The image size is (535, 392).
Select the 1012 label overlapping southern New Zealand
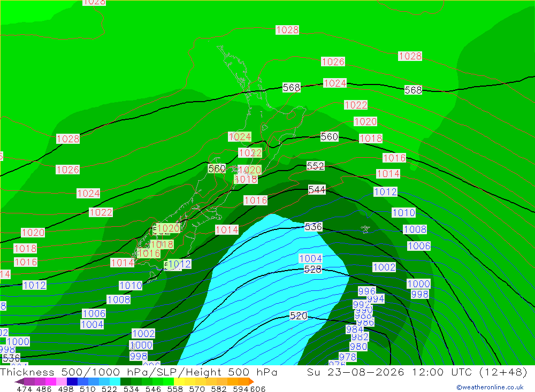(x=179, y=264)
